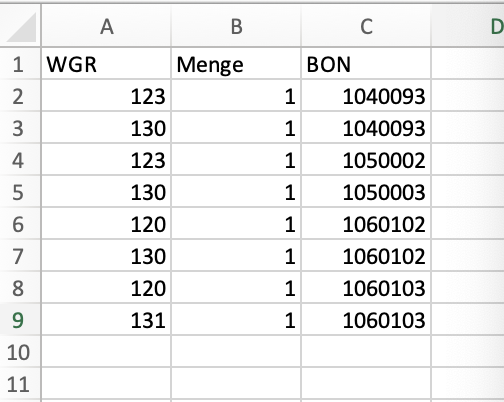Image resolution: width=504 pixels, height=402 pixels.
Task: Select row 11 header
Action: [20, 384]
